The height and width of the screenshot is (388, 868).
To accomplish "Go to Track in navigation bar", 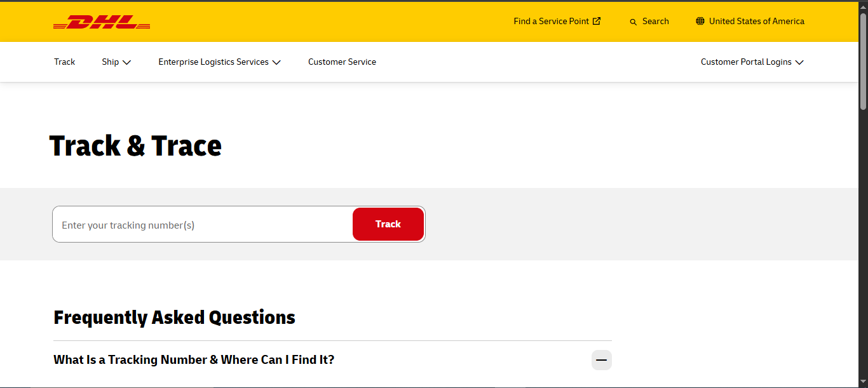I will pos(64,62).
